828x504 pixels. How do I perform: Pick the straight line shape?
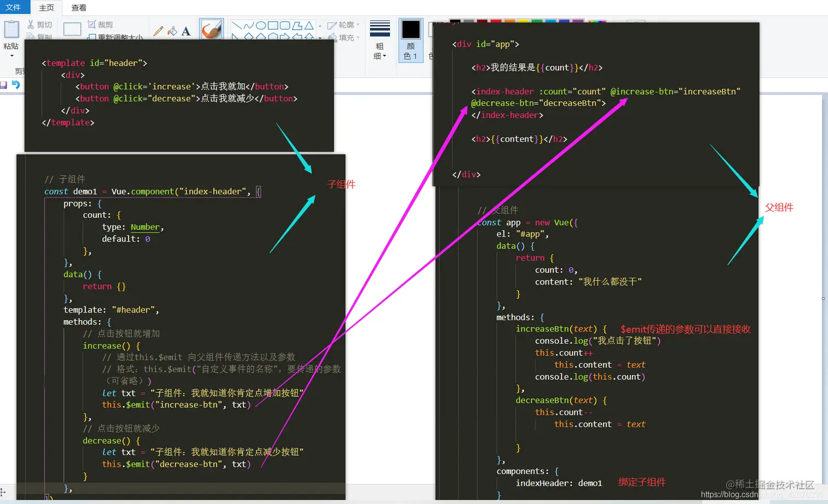(x=237, y=26)
